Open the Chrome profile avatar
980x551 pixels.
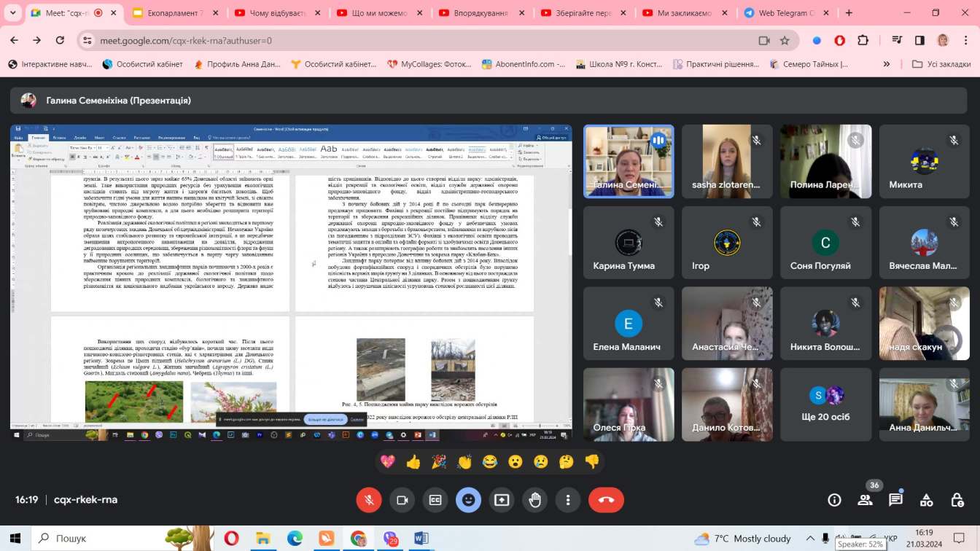[943, 41]
